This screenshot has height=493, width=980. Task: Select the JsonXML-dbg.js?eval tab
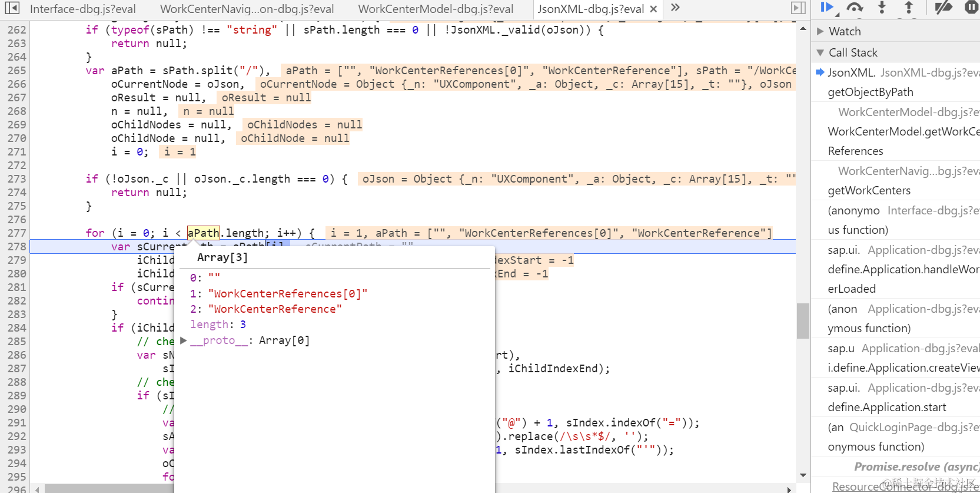[590, 9]
